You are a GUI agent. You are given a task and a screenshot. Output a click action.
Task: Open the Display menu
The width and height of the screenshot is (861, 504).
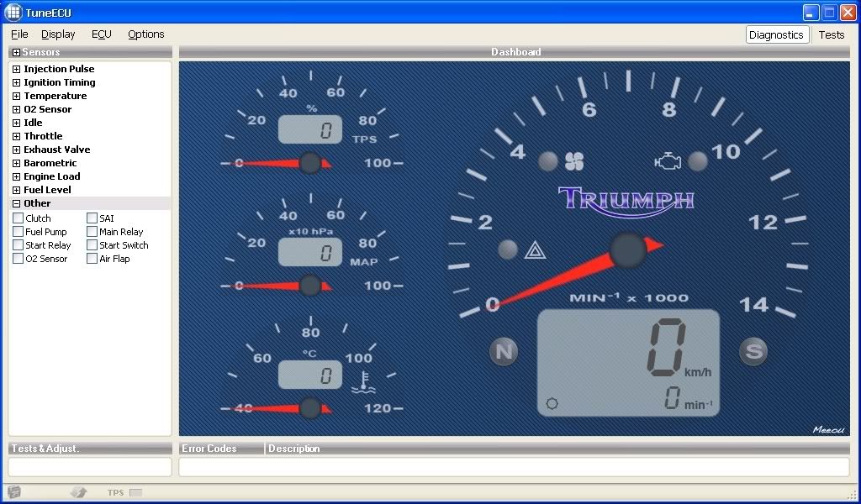pyautogui.click(x=58, y=34)
